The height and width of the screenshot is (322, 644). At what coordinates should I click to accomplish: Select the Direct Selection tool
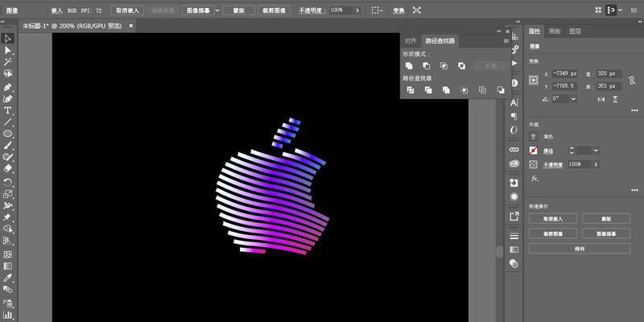coord(7,51)
